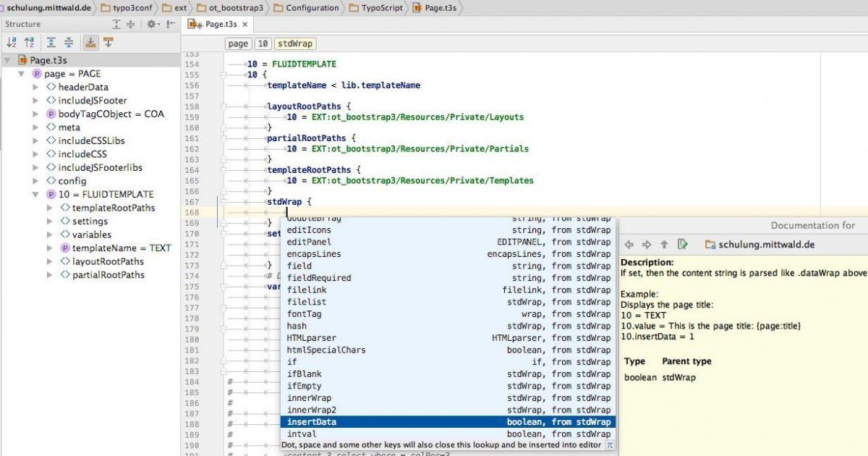Open the Structure panel settings gear menu
Viewport: 868px width, 456px height.
(151, 24)
